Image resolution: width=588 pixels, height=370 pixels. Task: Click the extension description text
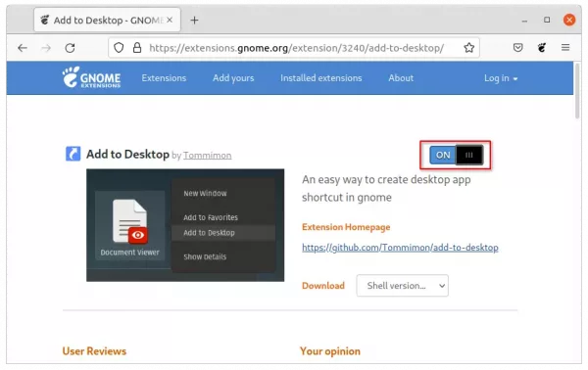386,188
